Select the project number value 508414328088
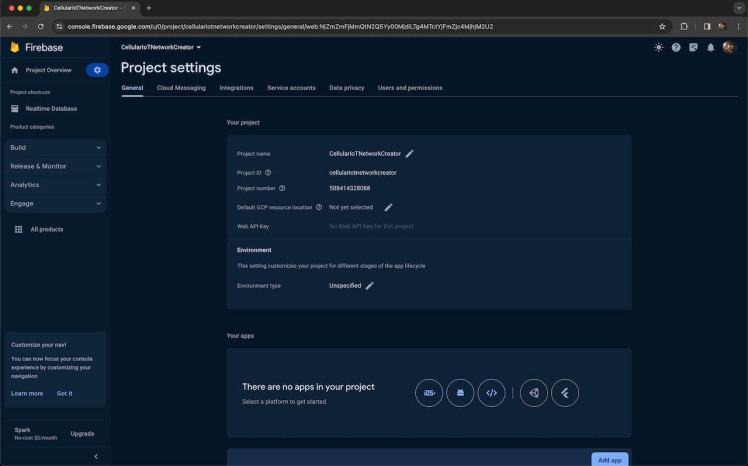748x466 pixels. 350,188
